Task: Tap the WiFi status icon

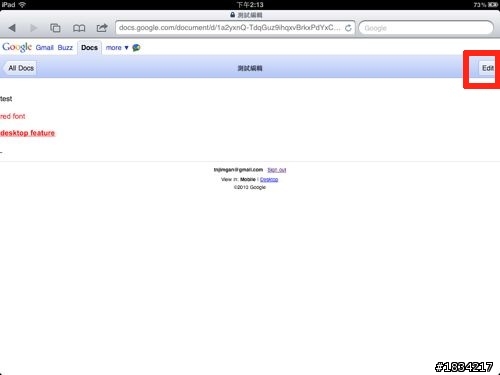Action: pyautogui.click(x=22, y=5)
